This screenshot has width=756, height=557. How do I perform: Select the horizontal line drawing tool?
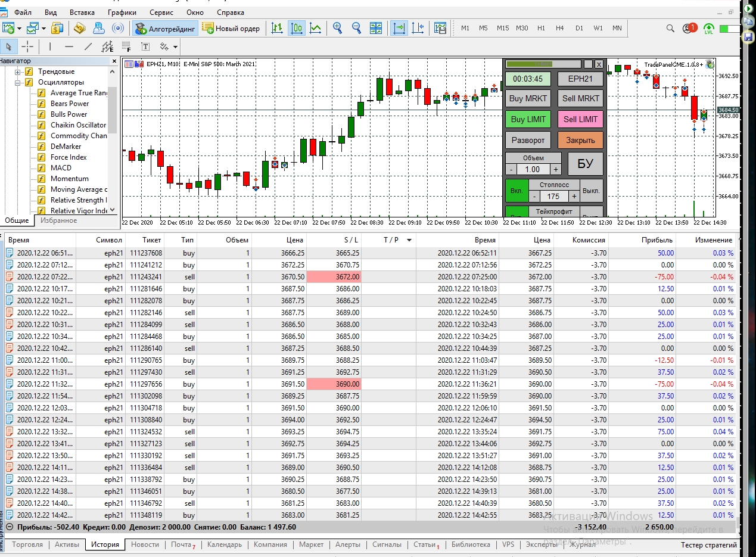click(x=69, y=46)
